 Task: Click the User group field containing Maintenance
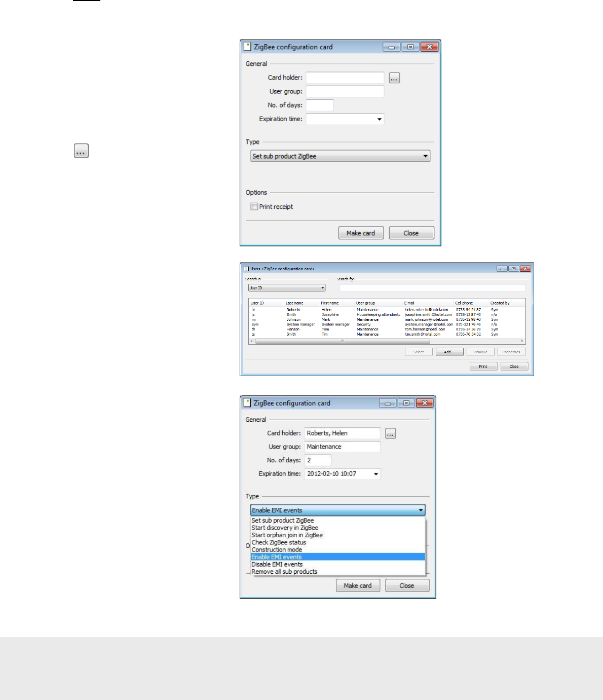(x=342, y=447)
